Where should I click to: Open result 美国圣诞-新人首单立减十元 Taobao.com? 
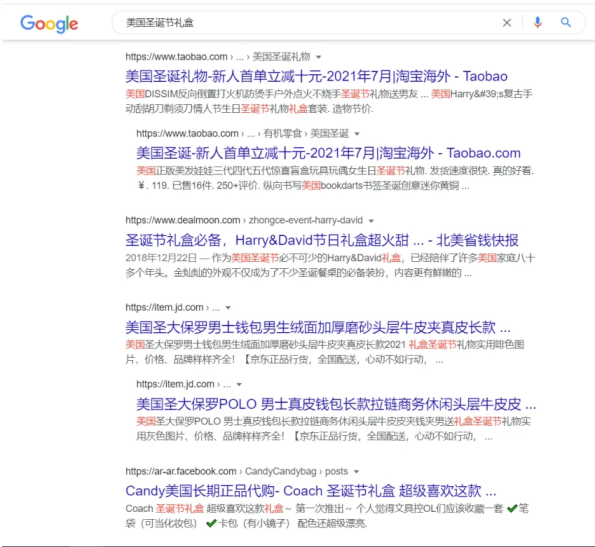click(328, 153)
